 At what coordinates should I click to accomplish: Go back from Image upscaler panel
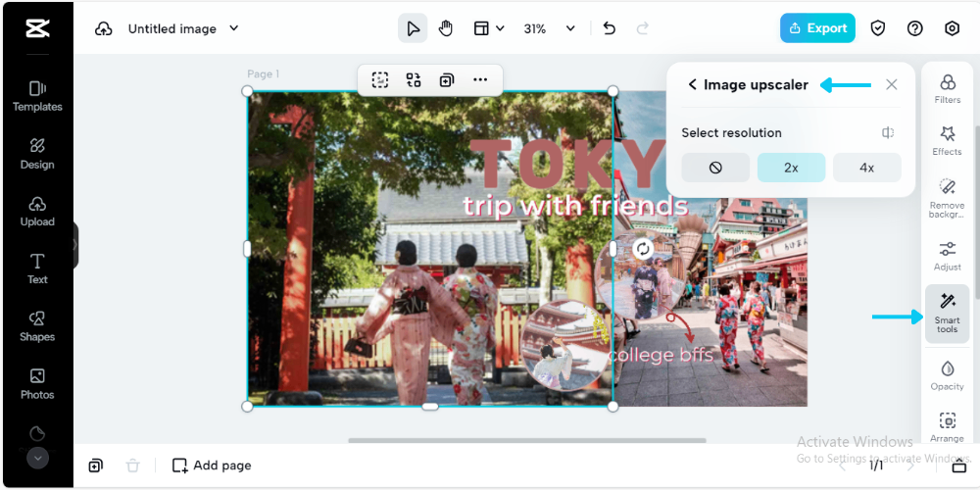692,84
